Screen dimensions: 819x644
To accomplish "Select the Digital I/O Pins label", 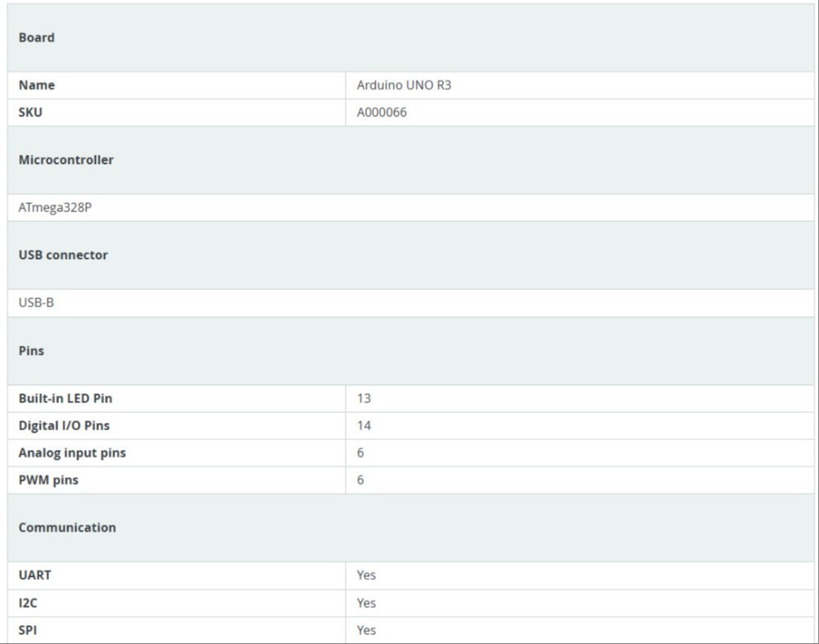I will 64,425.
